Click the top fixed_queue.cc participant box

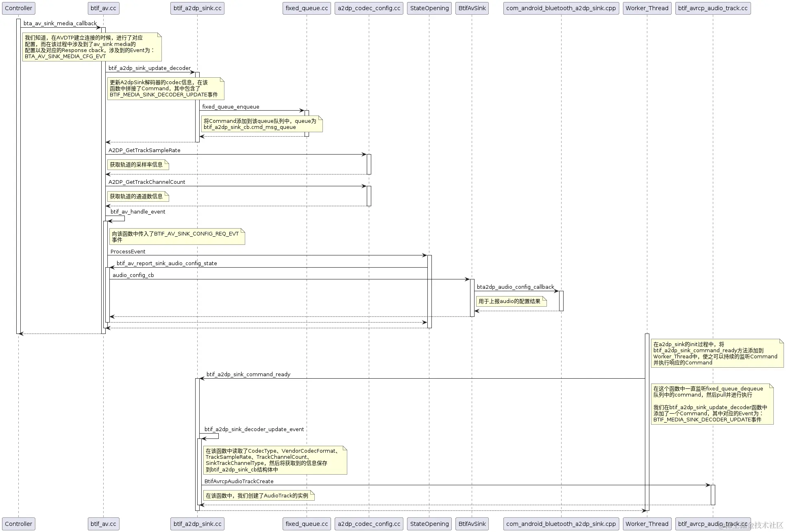(307, 8)
